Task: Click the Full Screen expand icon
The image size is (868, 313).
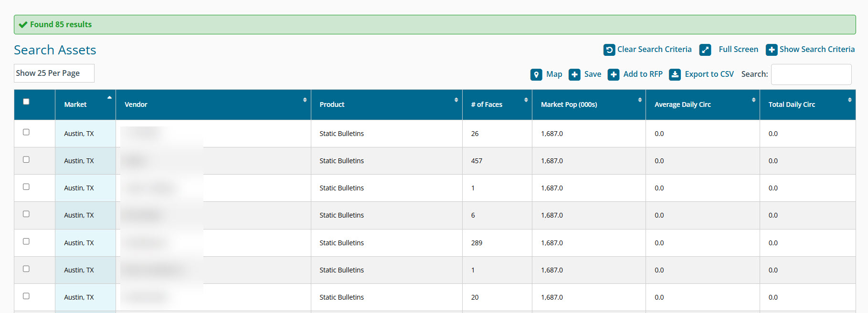Action: coord(705,50)
